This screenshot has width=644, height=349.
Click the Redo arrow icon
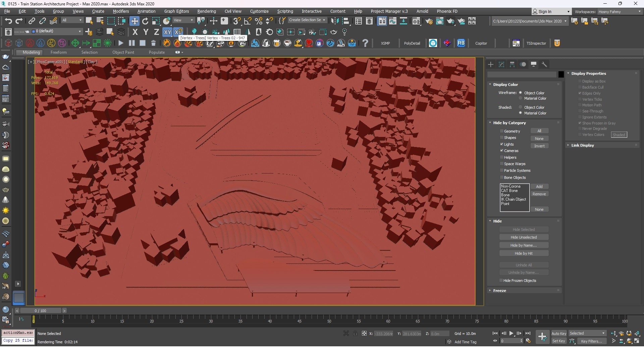[19, 21]
